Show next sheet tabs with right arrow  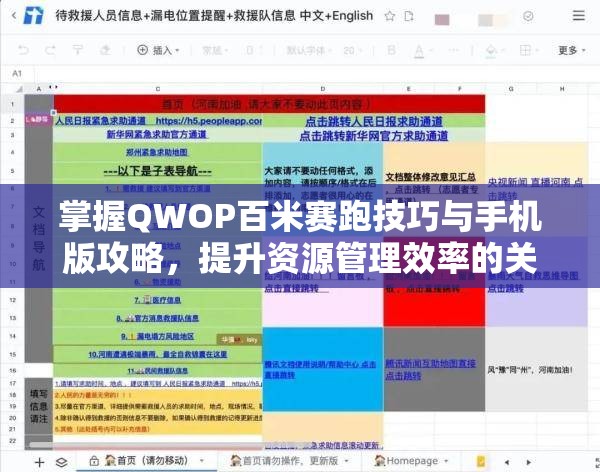point(529,462)
